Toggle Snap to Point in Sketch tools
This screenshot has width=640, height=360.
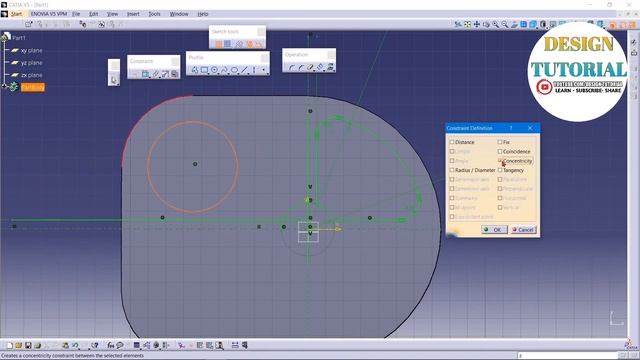click(227, 44)
